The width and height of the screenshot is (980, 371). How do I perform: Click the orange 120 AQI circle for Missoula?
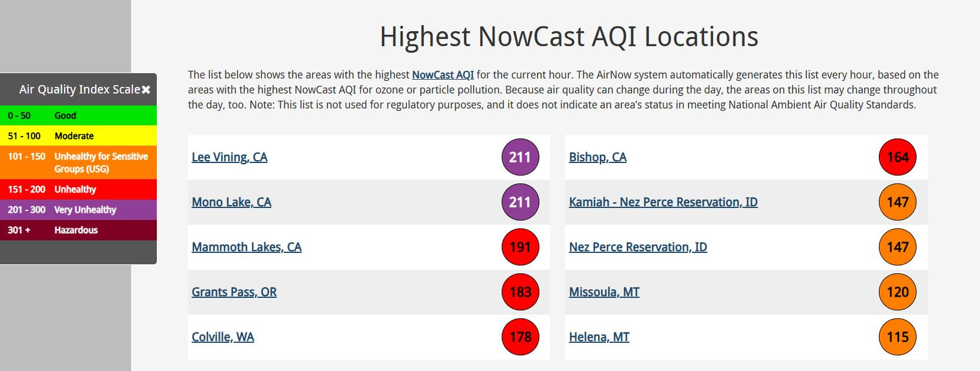click(x=897, y=292)
